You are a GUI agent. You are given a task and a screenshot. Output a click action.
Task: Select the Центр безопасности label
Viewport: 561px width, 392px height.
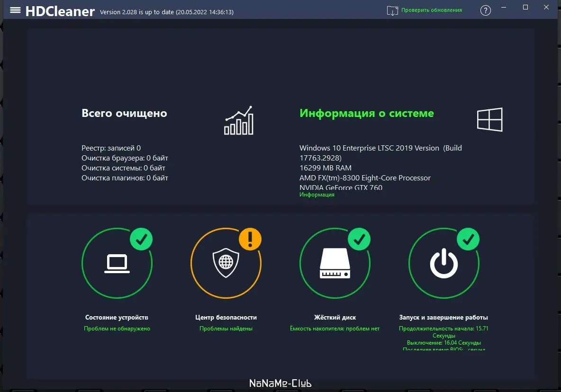pyautogui.click(x=226, y=317)
